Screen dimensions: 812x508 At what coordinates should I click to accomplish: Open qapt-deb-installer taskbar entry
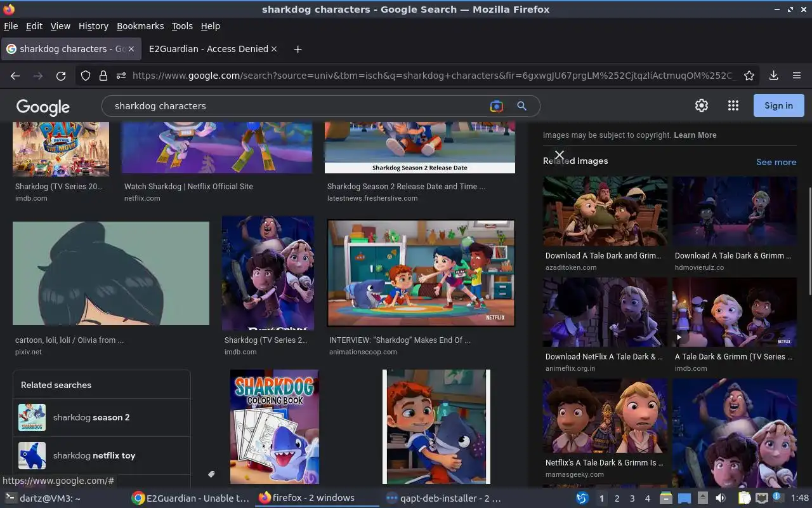(444, 498)
